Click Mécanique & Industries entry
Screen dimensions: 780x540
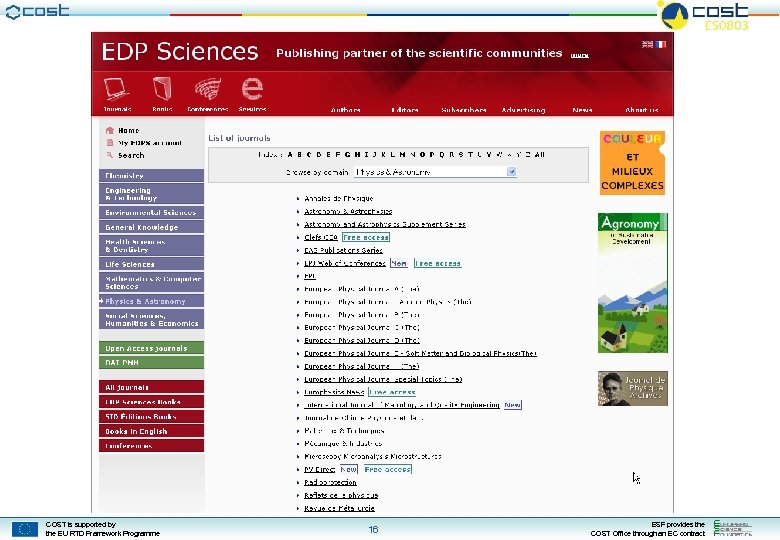(x=343, y=444)
